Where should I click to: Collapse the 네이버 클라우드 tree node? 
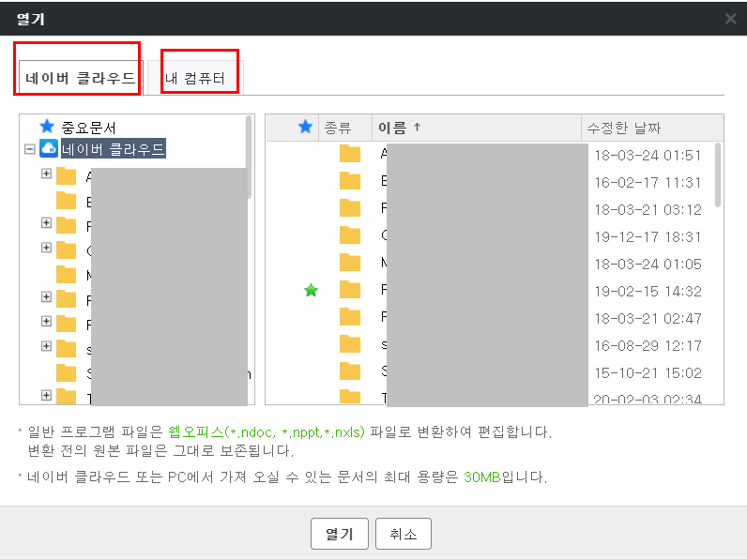point(29,149)
